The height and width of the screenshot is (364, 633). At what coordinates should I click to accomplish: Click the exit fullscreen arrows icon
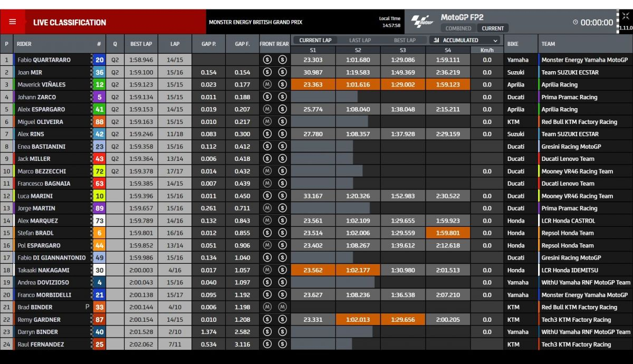tap(626, 16)
